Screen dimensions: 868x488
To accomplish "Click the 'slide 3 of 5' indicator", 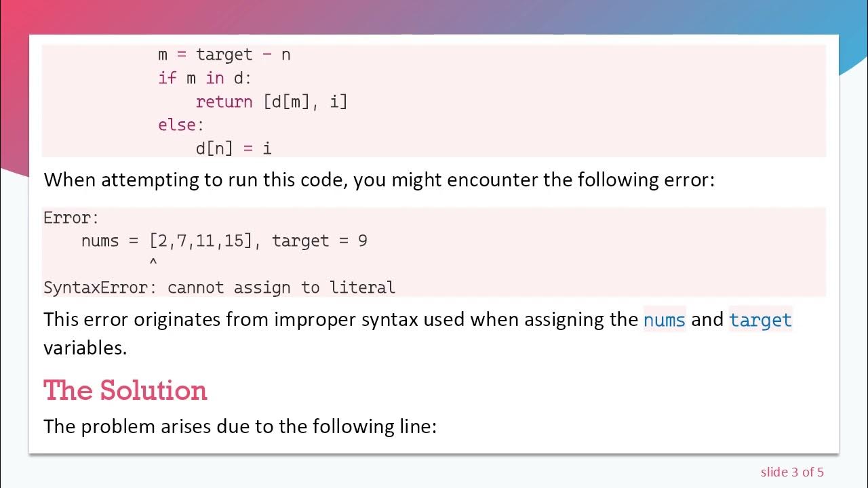I will click(792, 472).
